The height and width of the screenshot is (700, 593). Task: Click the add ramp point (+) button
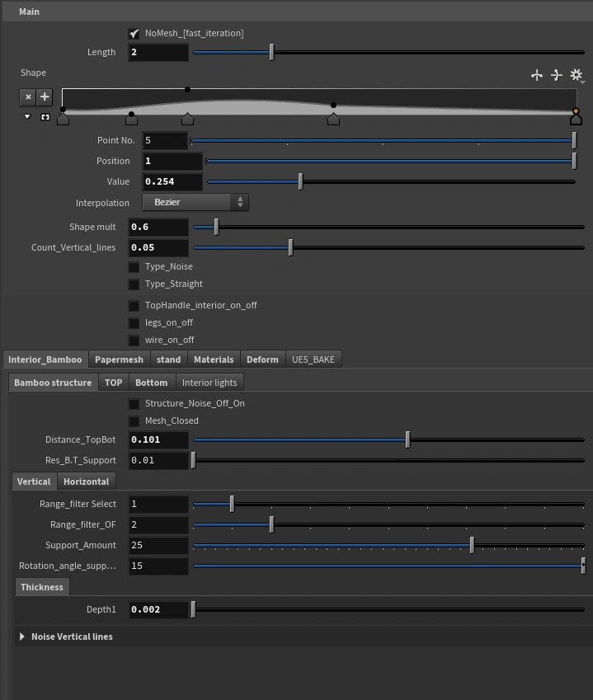(x=45, y=97)
